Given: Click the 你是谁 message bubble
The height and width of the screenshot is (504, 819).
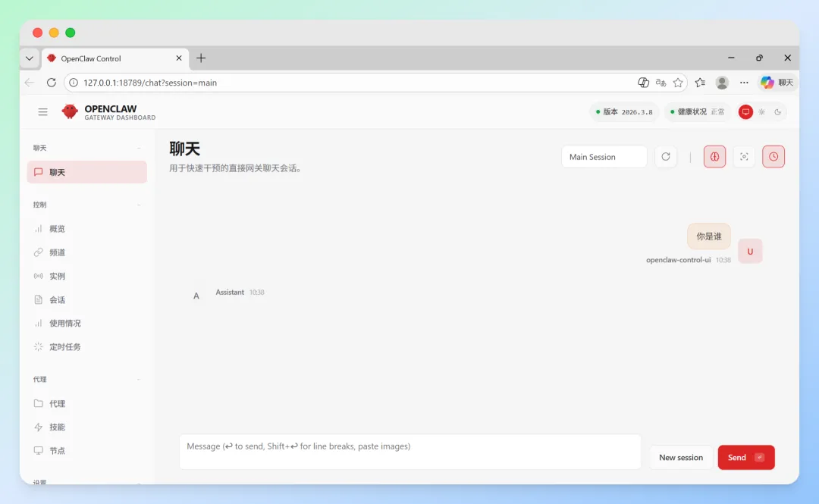Looking at the screenshot, I should click(709, 236).
